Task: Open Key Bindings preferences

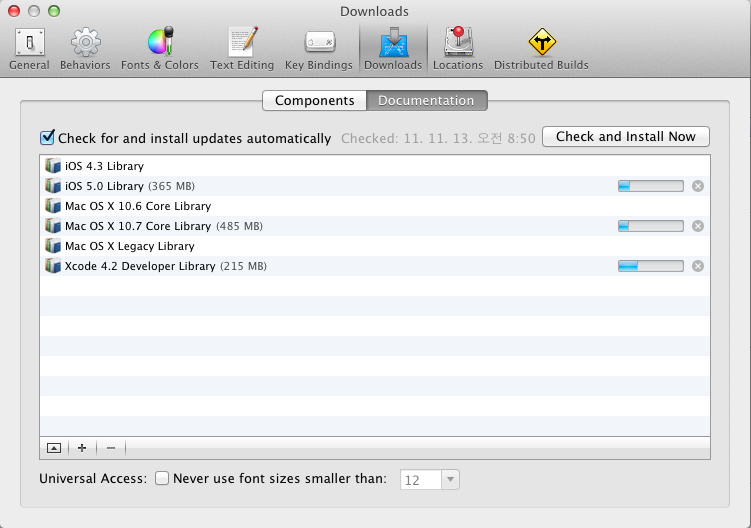Action: [319, 49]
